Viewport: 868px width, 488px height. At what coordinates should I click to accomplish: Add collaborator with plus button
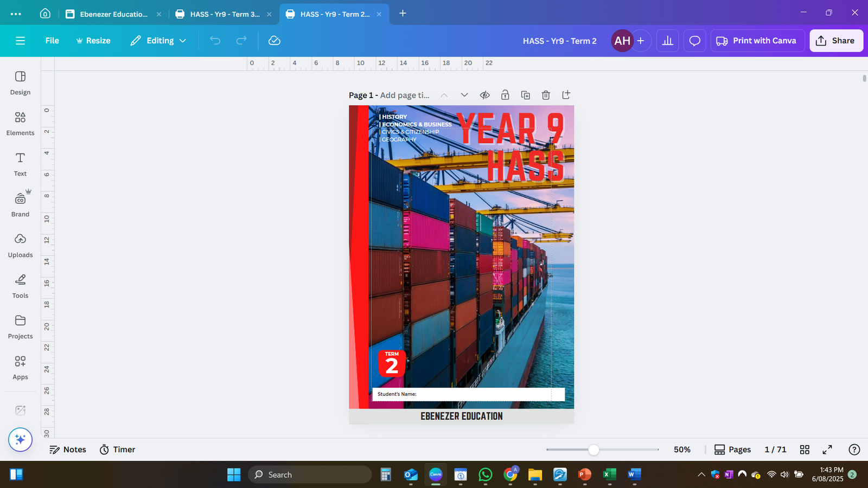click(641, 41)
